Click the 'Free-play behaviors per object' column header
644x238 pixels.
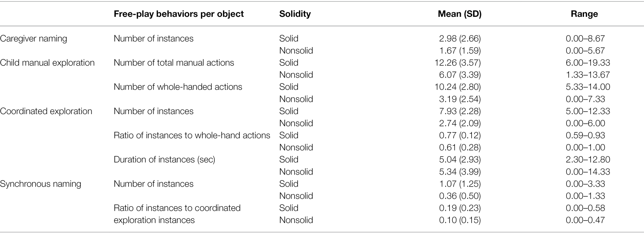[x=179, y=14]
